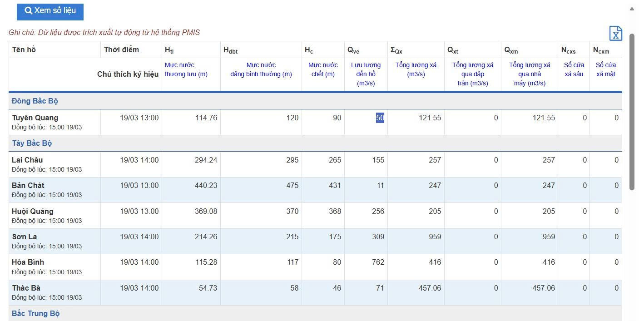The width and height of the screenshot is (644, 321).
Task: Click the Tên hồ column header
Action: (24, 49)
